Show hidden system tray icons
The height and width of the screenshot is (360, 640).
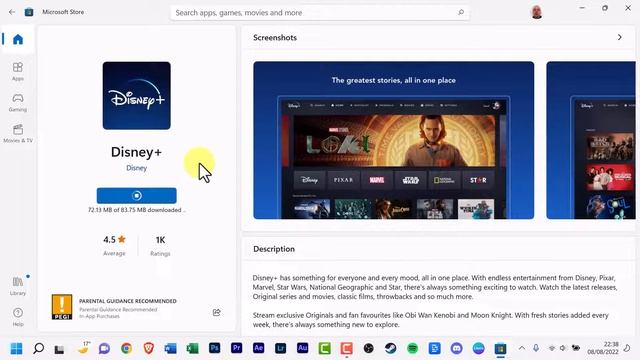tap(522, 348)
